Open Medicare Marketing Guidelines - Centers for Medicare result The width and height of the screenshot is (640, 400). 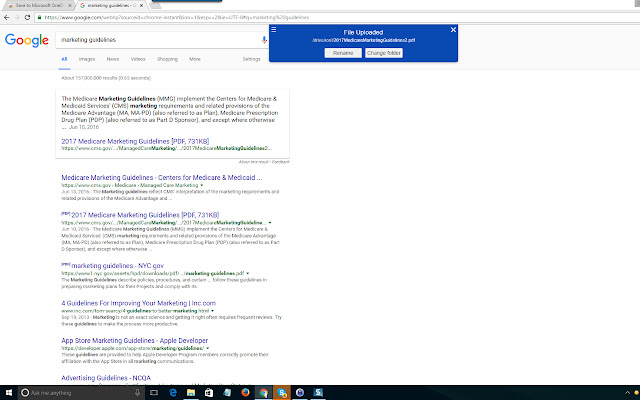162,178
